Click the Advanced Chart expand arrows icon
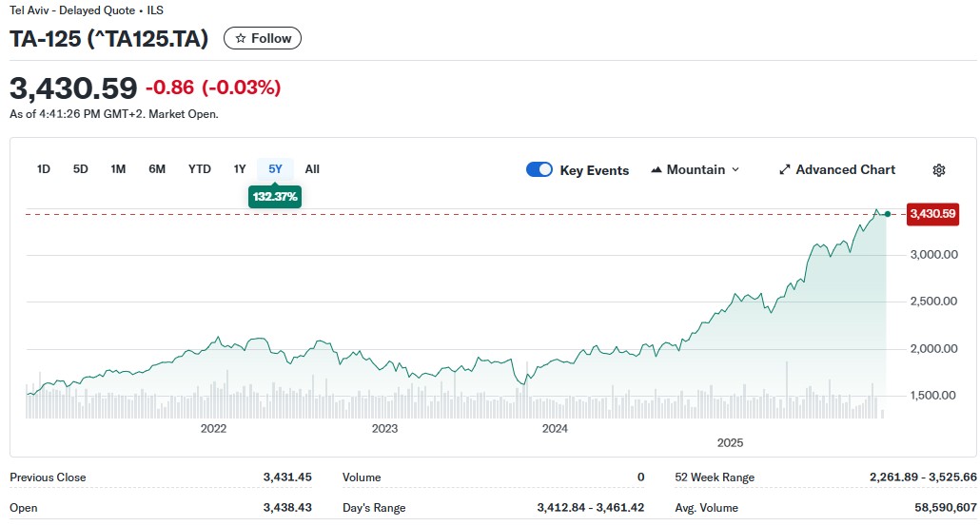Viewport: 980px width, 526px height. pyautogui.click(x=785, y=170)
